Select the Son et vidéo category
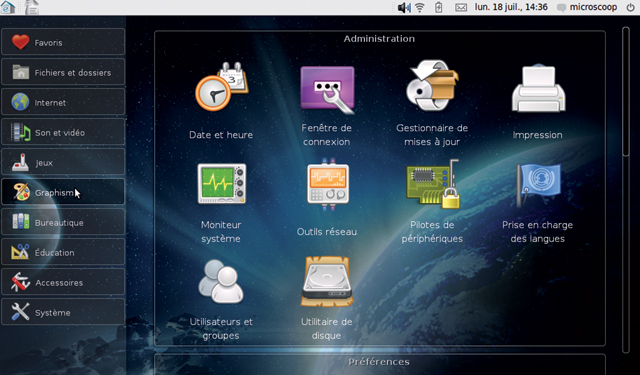The height and width of the screenshot is (375, 640). click(63, 132)
